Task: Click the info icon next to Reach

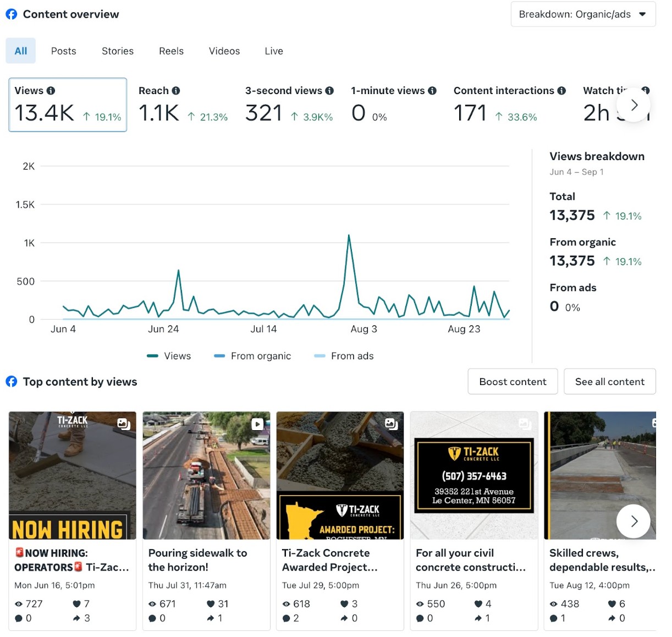Action: [175, 91]
